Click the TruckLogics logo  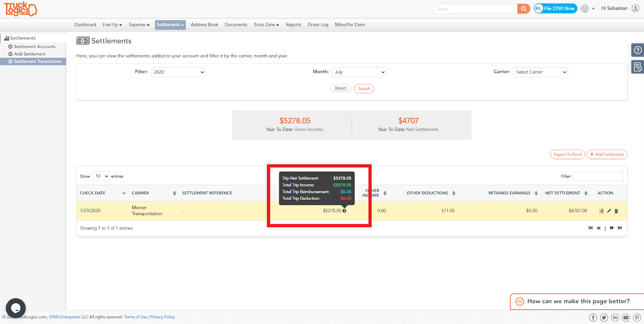click(x=21, y=9)
